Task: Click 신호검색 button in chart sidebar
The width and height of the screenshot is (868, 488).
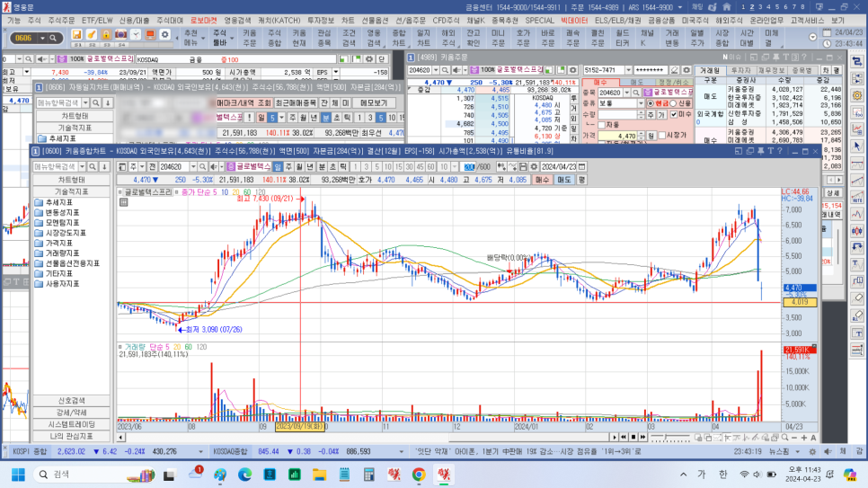Action: click(71, 401)
